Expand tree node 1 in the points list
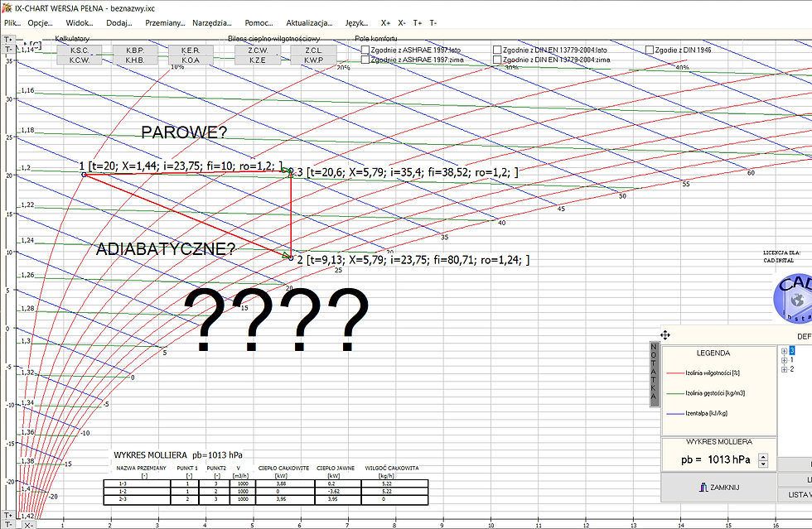The image size is (812, 529). [784, 360]
